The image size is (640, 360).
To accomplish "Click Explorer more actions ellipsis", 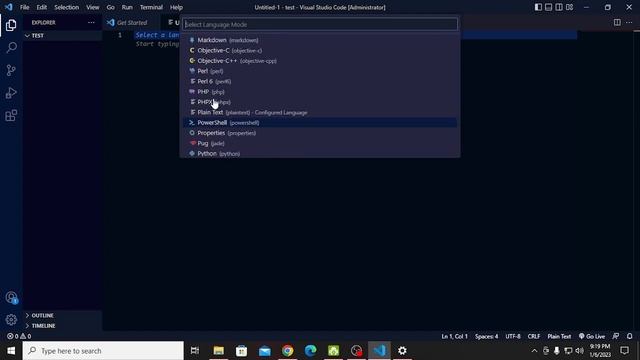I will tap(91, 22).
